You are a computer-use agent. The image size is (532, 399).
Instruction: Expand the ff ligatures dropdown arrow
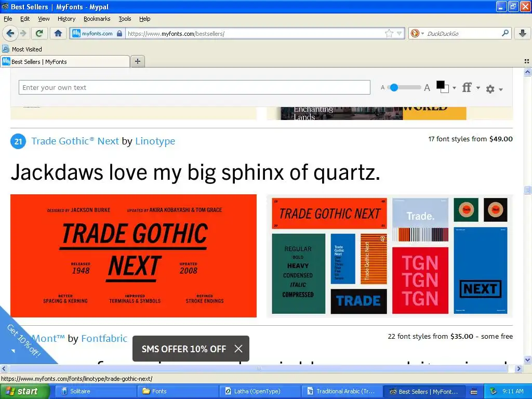[478, 88]
